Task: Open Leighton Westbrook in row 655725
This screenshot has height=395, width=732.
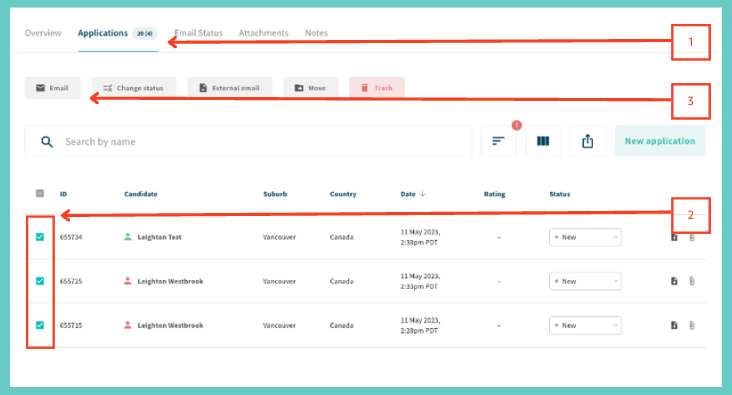Action: tap(170, 281)
